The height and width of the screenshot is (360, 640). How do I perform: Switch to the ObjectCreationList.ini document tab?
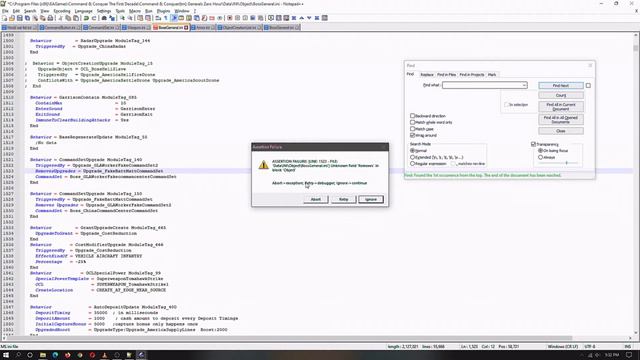239,27
